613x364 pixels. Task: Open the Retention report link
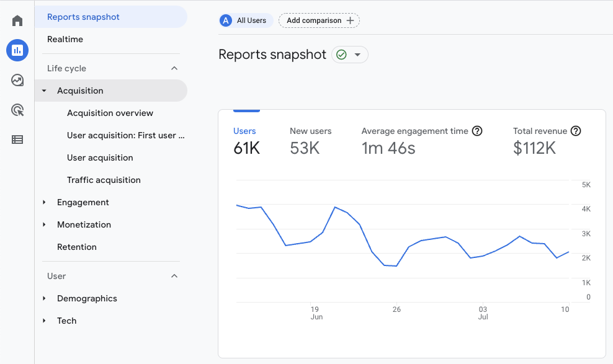tap(77, 247)
